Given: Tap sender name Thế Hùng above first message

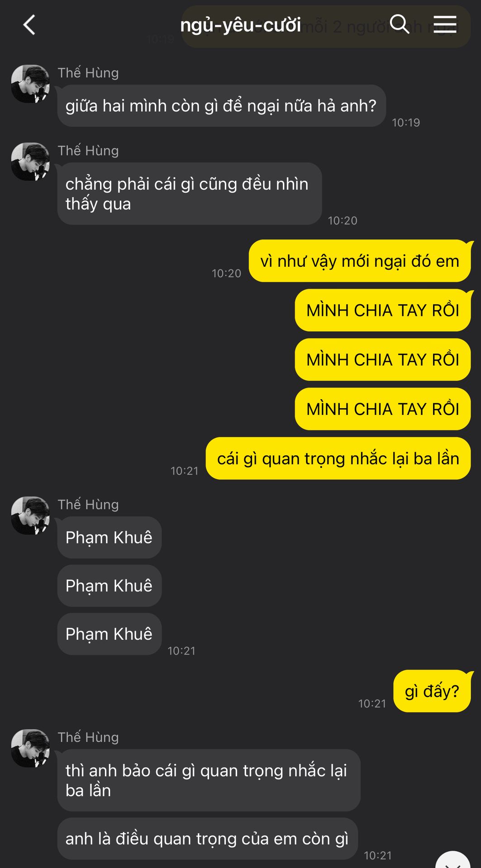Looking at the screenshot, I should coord(88,73).
